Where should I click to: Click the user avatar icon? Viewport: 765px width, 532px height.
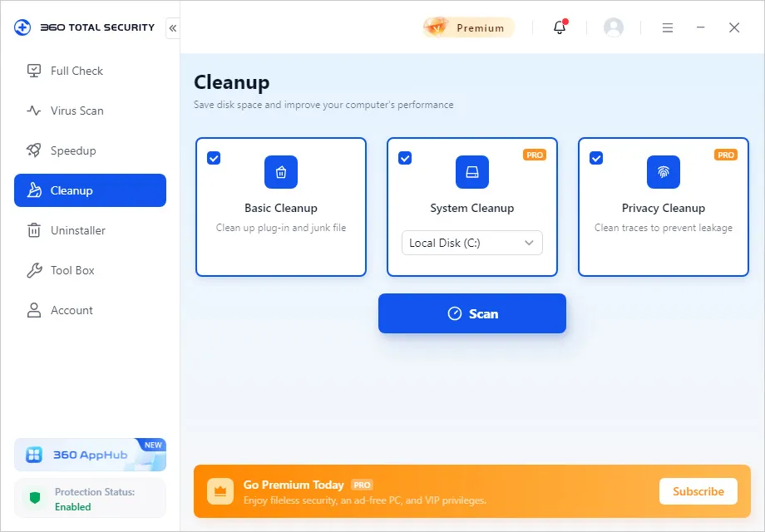614,27
